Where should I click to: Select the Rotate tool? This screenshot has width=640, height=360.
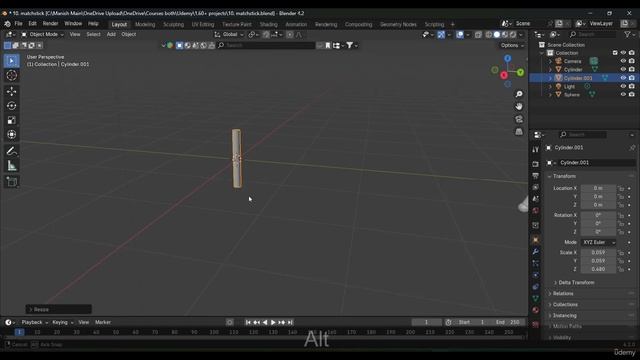[11, 106]
